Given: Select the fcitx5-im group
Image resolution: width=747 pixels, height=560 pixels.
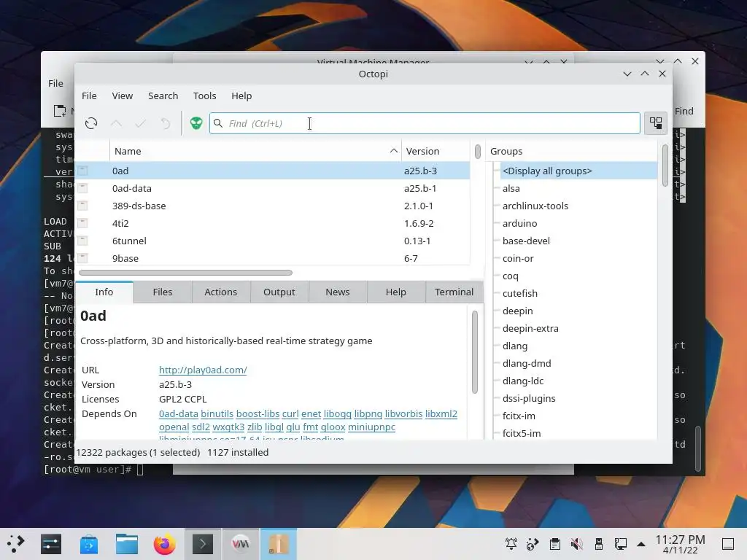Looking at the screenshot, I should [x=522, y=433].
